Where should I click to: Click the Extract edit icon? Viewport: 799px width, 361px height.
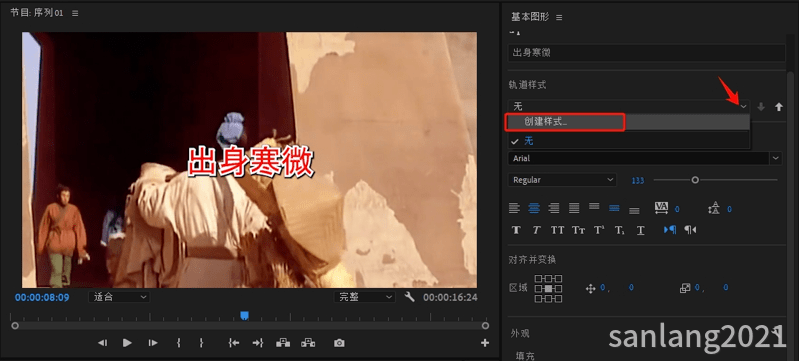[308, 343]
